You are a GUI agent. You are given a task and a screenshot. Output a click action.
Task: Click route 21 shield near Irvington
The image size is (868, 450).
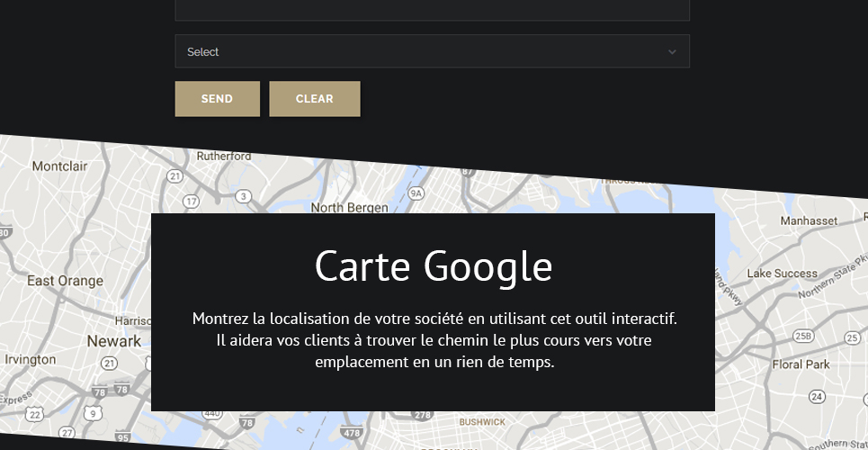tap(109, 364)
